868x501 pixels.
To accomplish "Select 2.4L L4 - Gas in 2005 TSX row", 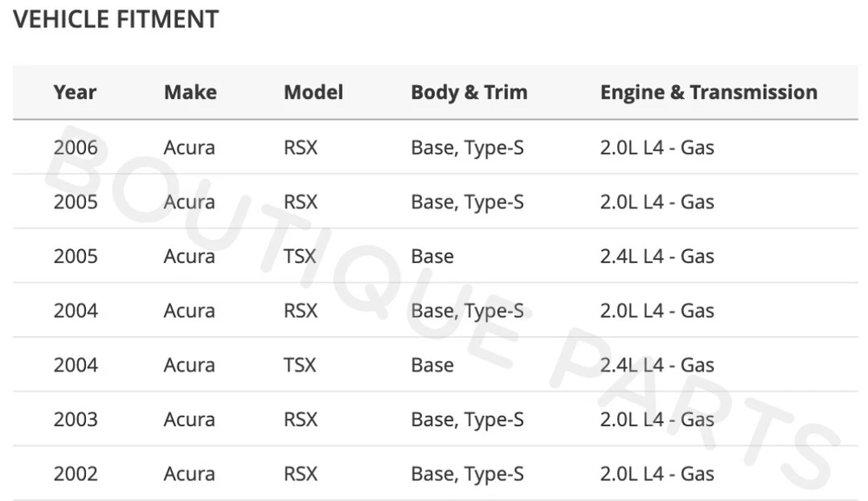I will pos(657,256).
